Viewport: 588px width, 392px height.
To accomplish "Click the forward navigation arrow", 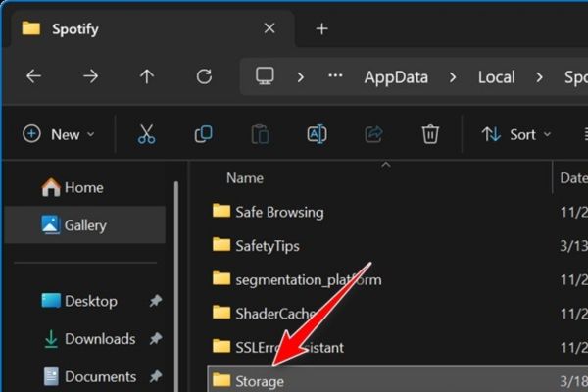I will pos(90,76).
